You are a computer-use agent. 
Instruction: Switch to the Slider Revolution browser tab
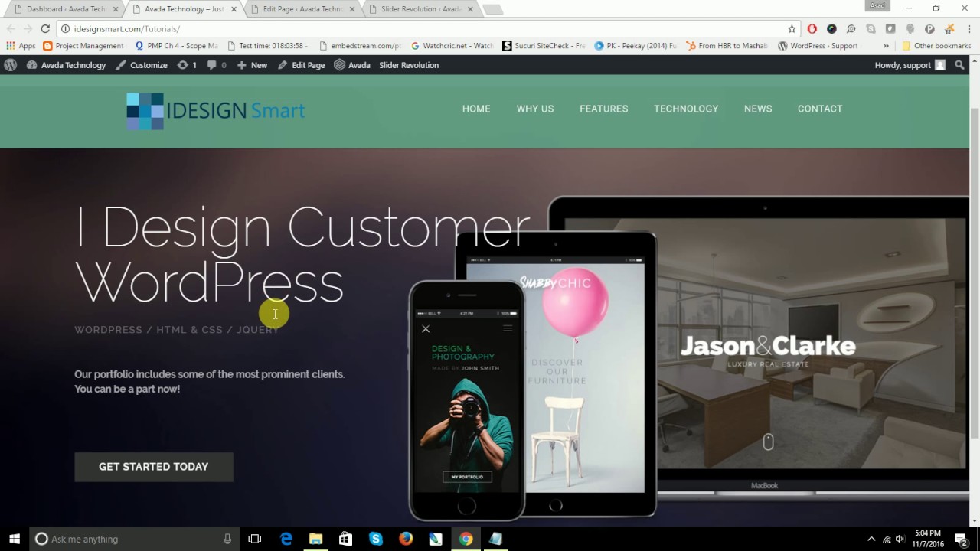click(420, 9)
